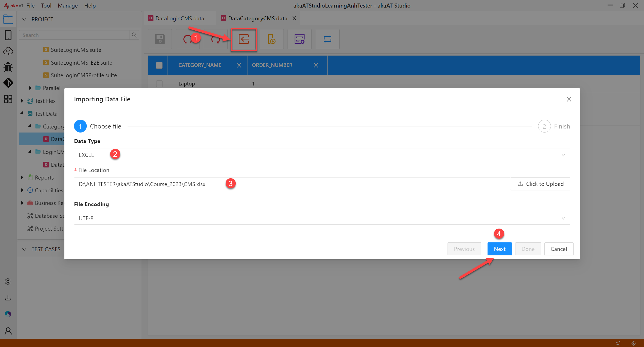Click the blue loop refresh toolbar icon
This screenshot has width=644, height=347.
point(327,39)
